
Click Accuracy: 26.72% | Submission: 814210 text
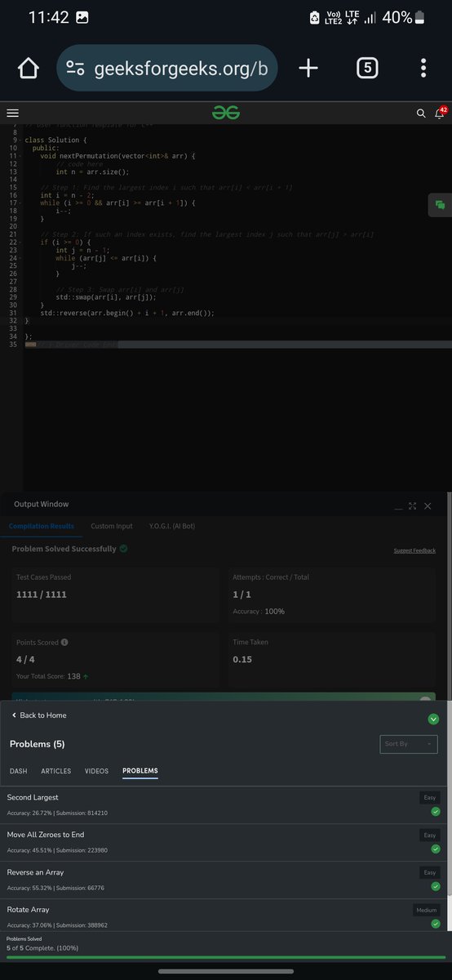point(57,813)
